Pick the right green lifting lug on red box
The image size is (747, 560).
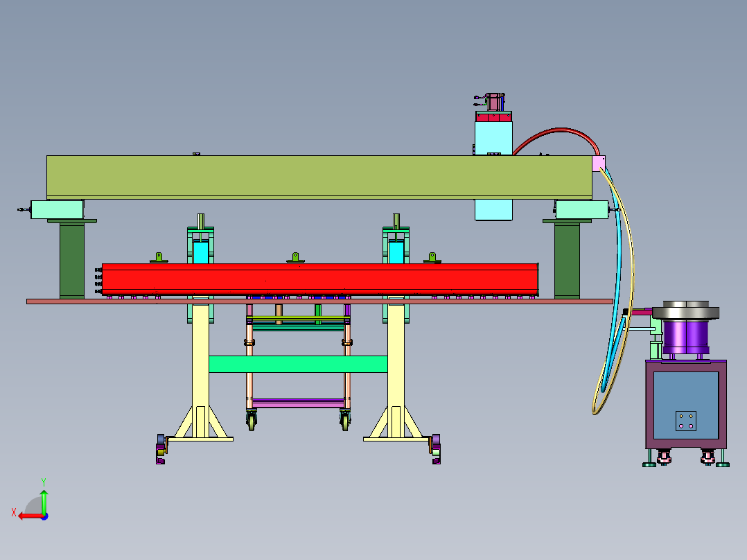(x=432, y=258)
